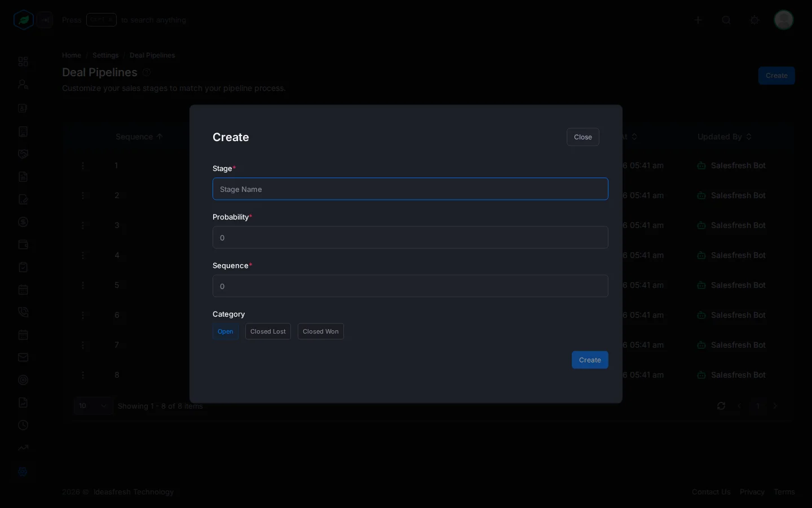This screenshot has height=508, width=812.
Task: Submit the dialog with its Create button
Action: tap(590, 360)
